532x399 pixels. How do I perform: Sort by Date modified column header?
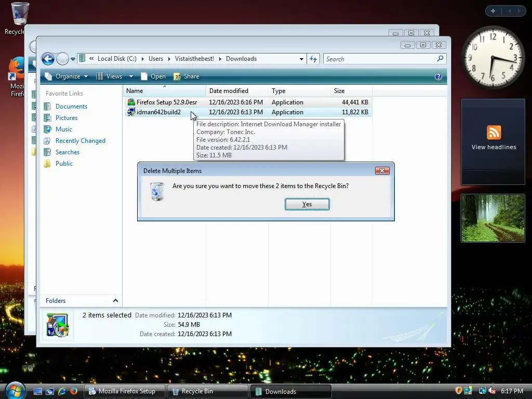[x=237, y=90]
